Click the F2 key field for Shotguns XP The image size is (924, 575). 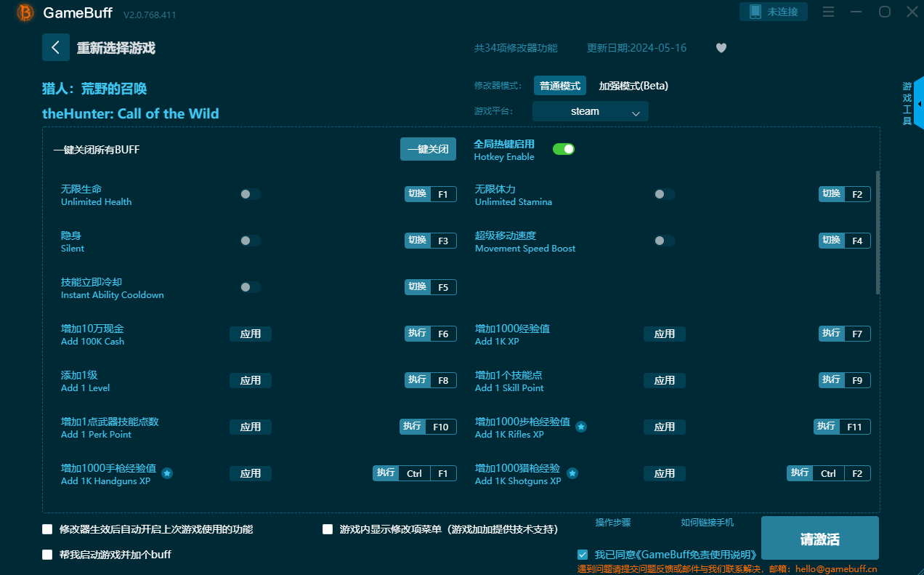pos(857,473)
